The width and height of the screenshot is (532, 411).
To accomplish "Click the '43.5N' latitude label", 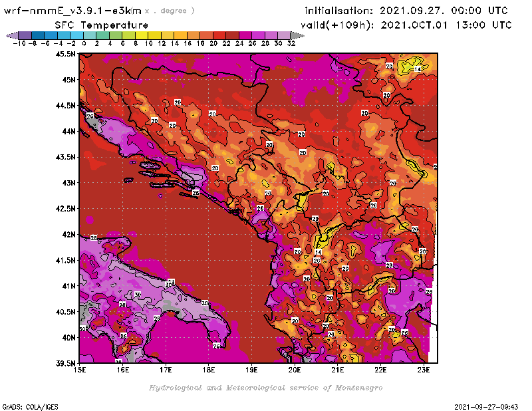I will pos(65,157).
